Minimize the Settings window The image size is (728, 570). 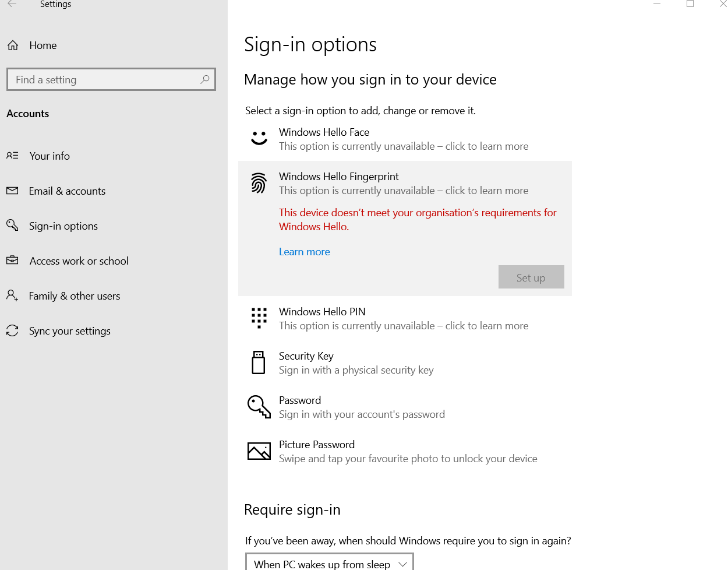(657, 3)
